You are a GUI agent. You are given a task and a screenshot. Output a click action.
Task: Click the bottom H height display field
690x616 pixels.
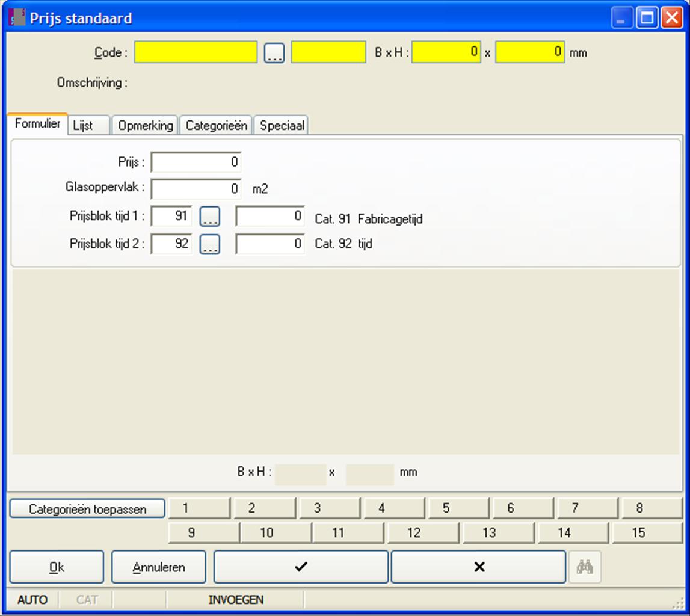tap(369, 474)
